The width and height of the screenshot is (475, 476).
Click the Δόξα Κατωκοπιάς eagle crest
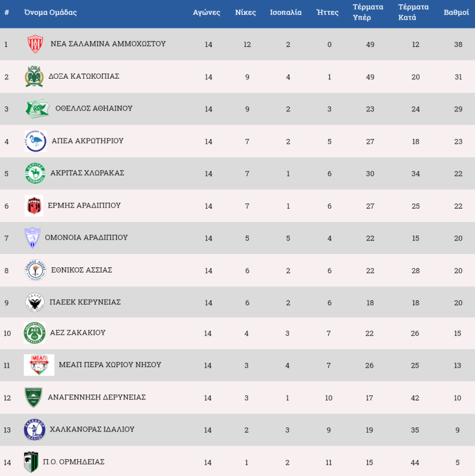[34, 76]
